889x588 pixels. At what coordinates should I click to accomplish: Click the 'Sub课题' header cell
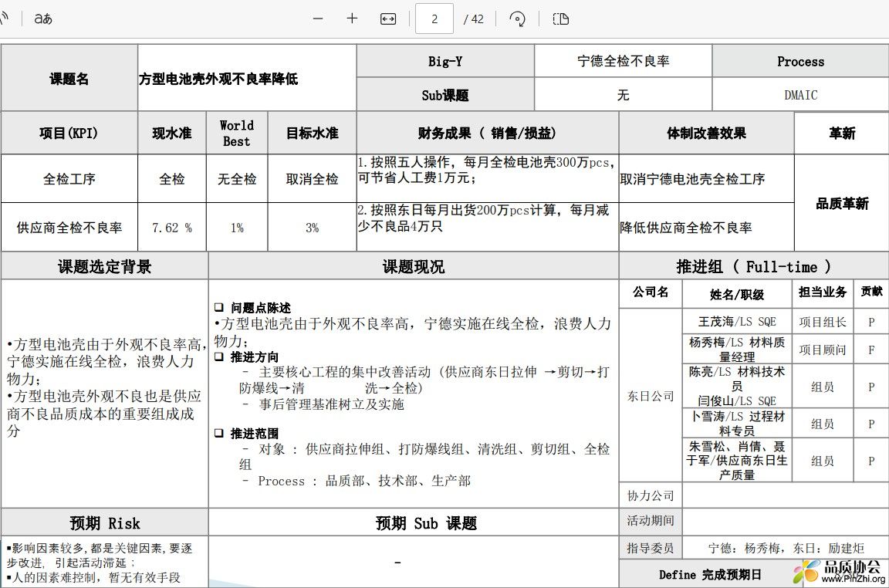445,95
